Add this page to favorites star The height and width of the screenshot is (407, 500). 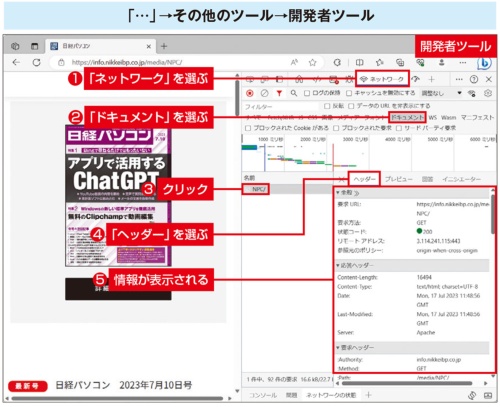pyautogui.click(x=312, y=62)
